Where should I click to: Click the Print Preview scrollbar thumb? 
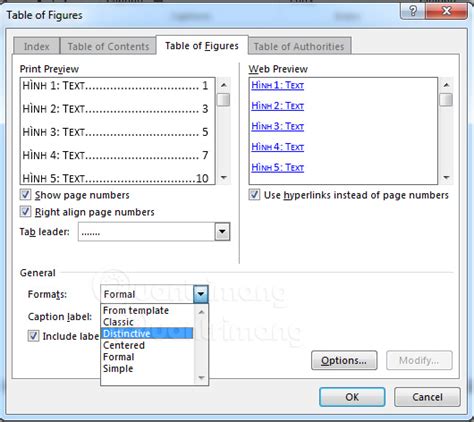point(224,100)
